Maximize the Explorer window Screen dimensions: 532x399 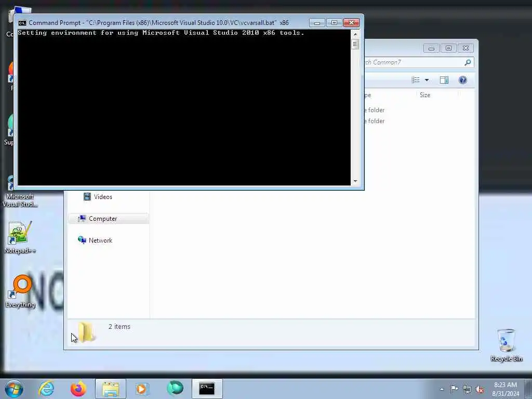click(x=448, y=48)
